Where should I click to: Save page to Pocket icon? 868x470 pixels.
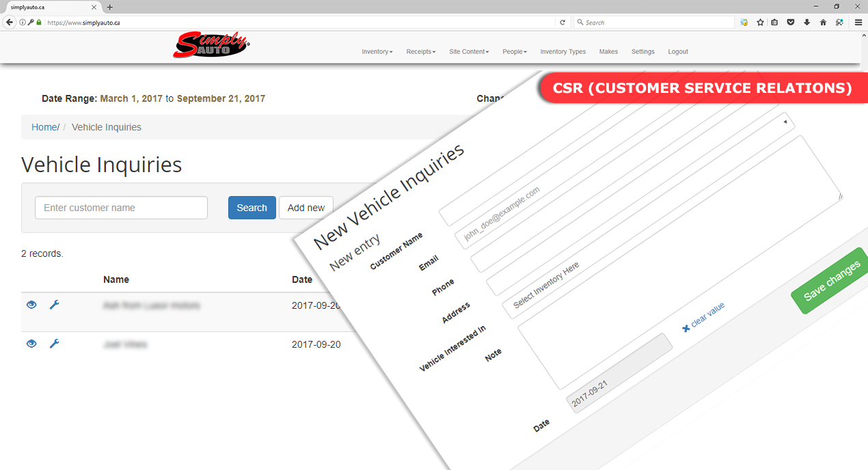pos(791,22)
